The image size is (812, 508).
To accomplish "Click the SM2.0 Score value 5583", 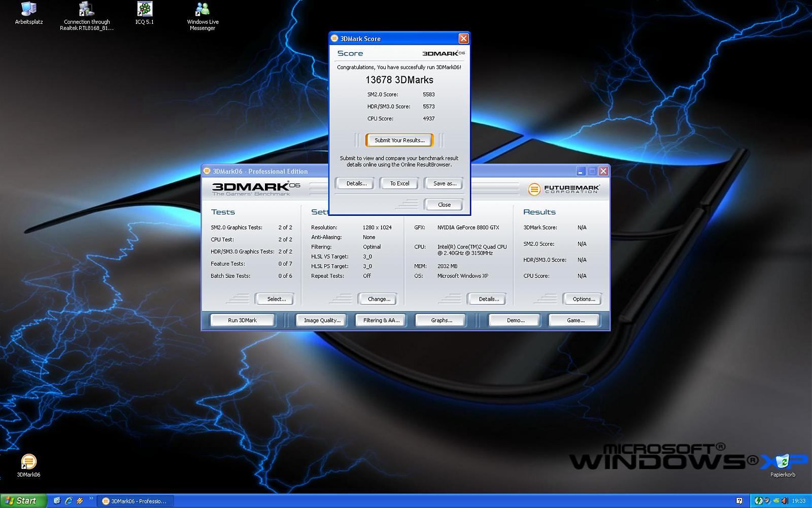I will pyautogui.click(x=429, y=94).
